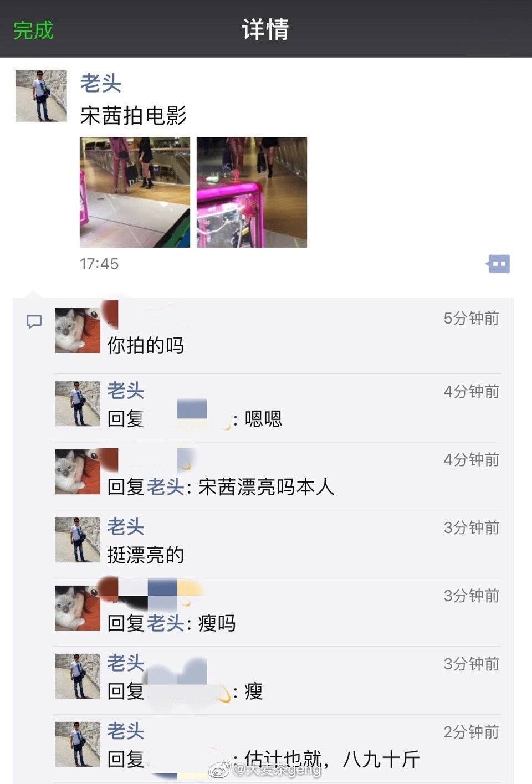Tap cat avatar on 瘦吗 comment
Screen dimensions: 532x784
pyautogui.click(x=78, y=608)
